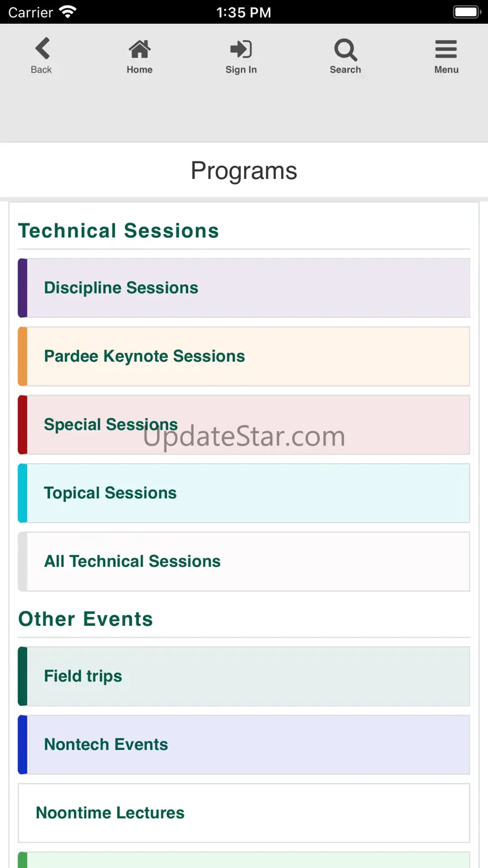View All Technical Sessions
This screenshot has width=488, height=868.
click(x=132, y=561)
